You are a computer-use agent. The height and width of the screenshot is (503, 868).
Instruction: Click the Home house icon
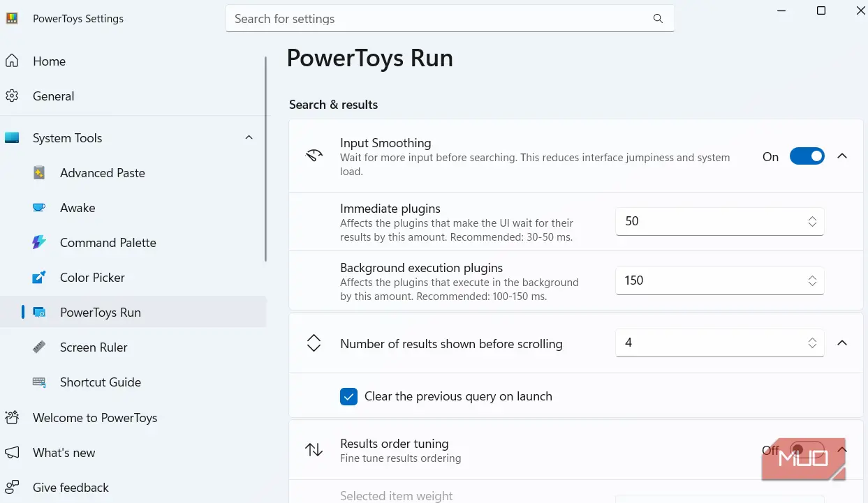coord(12,61)
